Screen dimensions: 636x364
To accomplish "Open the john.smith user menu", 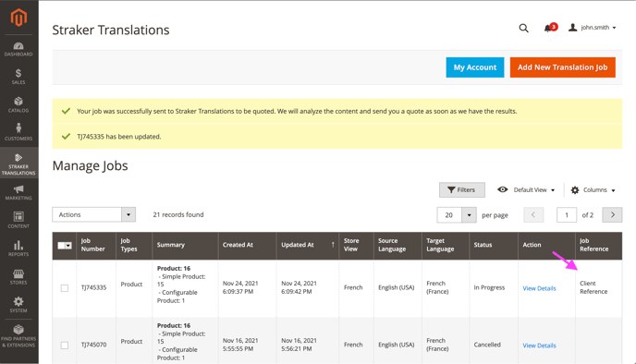I will pos(593,28).
